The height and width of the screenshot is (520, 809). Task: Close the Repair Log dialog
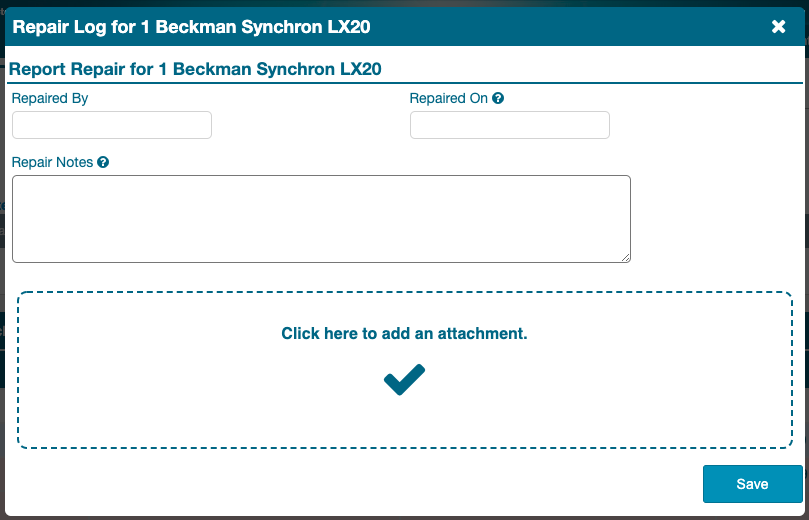click(779, 27)
